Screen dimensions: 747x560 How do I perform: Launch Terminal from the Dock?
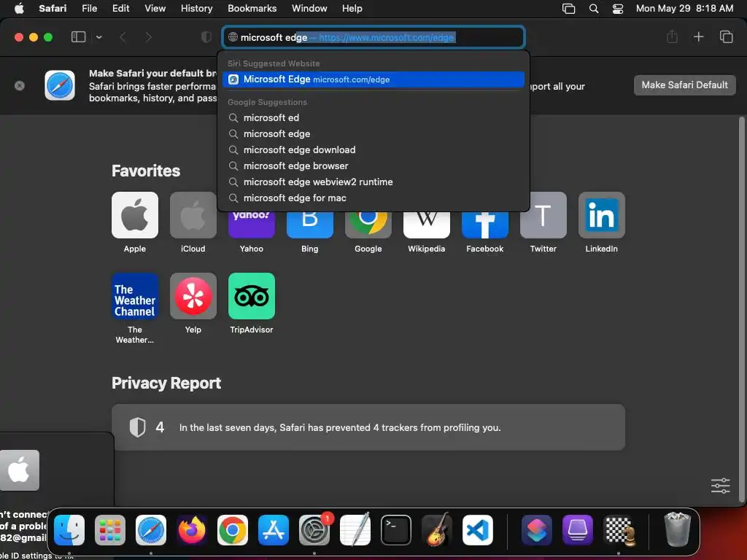tap(396, 530)
